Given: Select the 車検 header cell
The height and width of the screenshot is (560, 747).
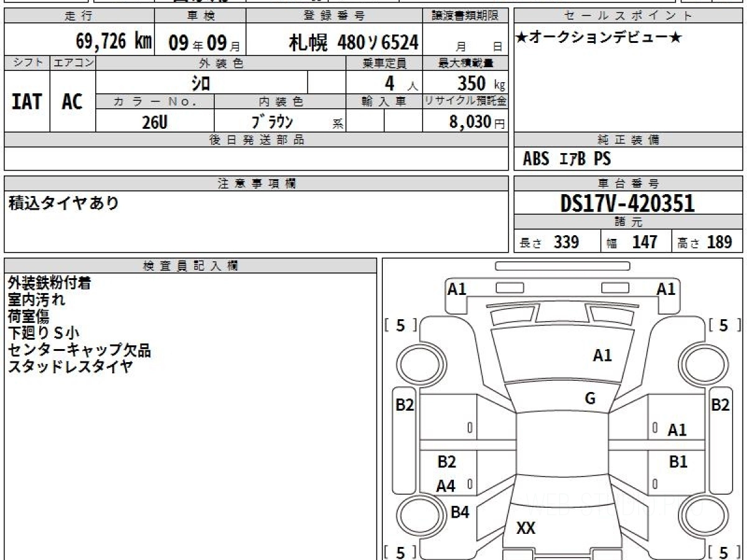Looking at the screenshot, I should [x=200, y=16].
